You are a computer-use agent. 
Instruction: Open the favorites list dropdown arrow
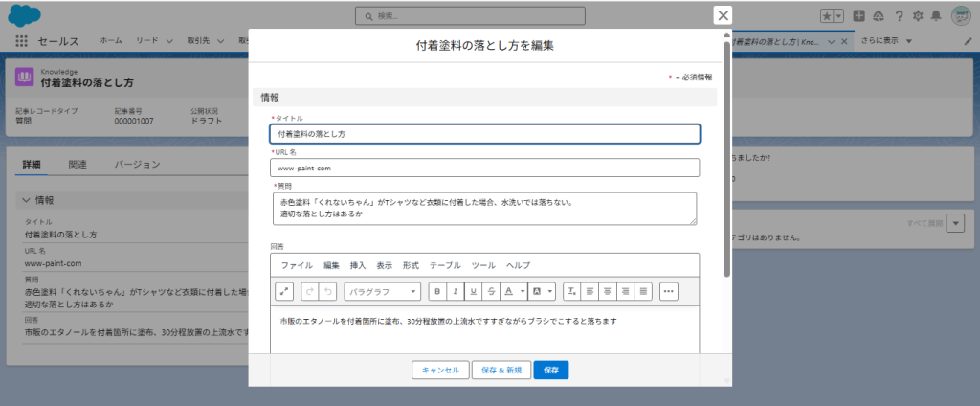click(839, 17)
